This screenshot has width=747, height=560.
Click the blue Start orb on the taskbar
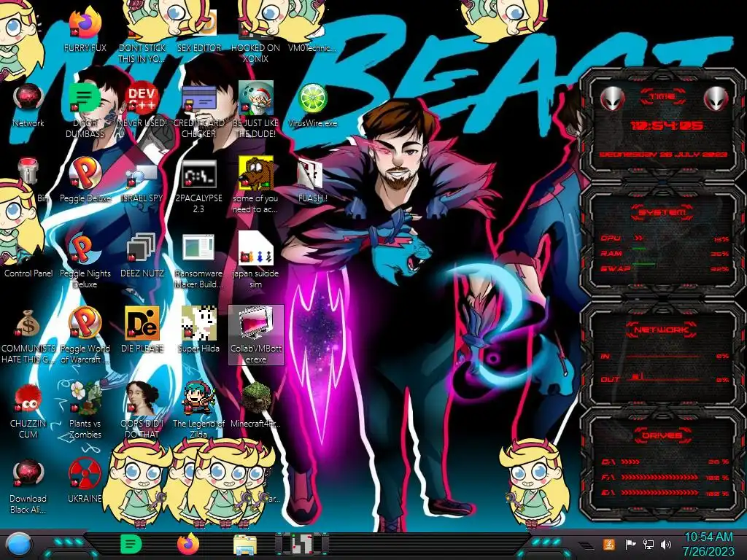tap(18, 545)
